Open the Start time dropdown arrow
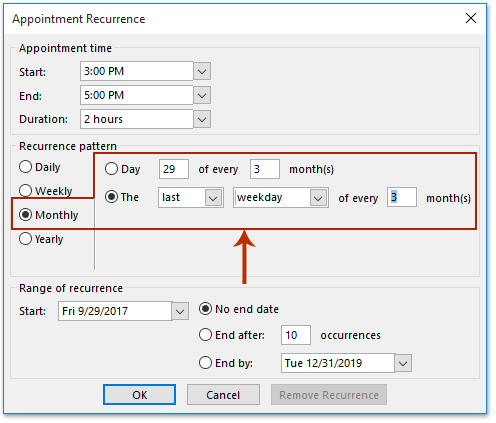Viewport: 496px width, 423px height. pyautogui.click(x=202, y=71)
